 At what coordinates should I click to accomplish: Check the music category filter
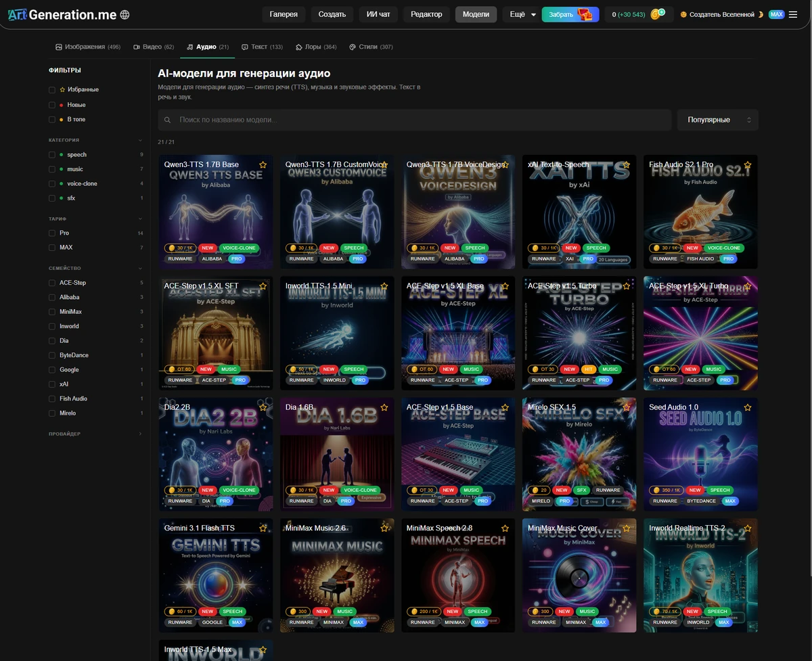tap(52, 169)
